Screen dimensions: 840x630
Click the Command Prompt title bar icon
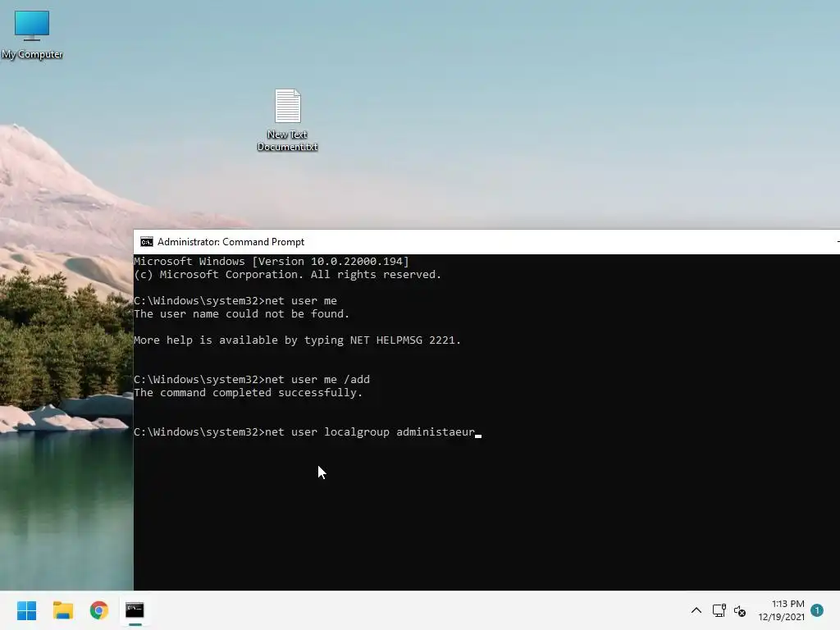coord(146,242)
